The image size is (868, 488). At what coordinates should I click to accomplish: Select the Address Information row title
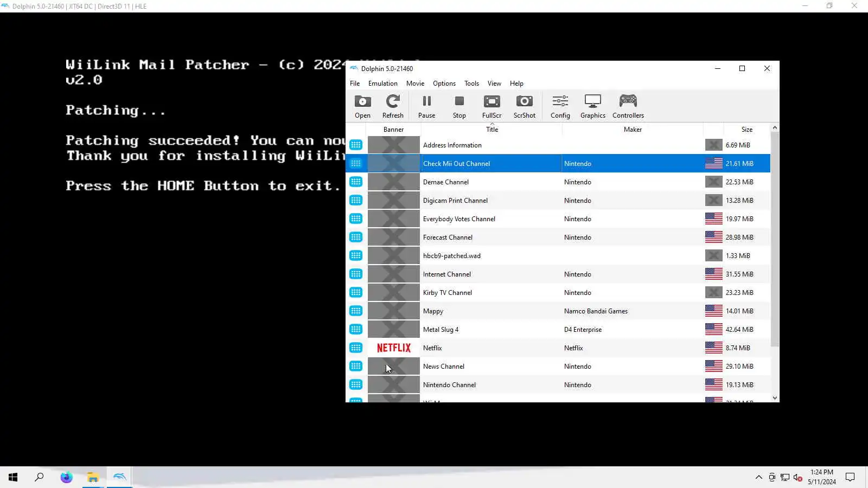point(452,145)
